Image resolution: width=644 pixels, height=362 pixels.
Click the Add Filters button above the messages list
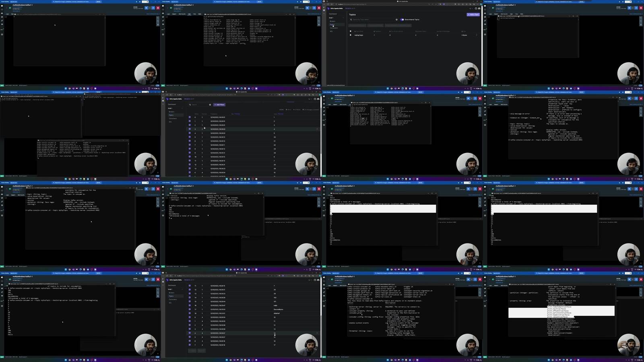pyautogui.click(x=219, y=105)
